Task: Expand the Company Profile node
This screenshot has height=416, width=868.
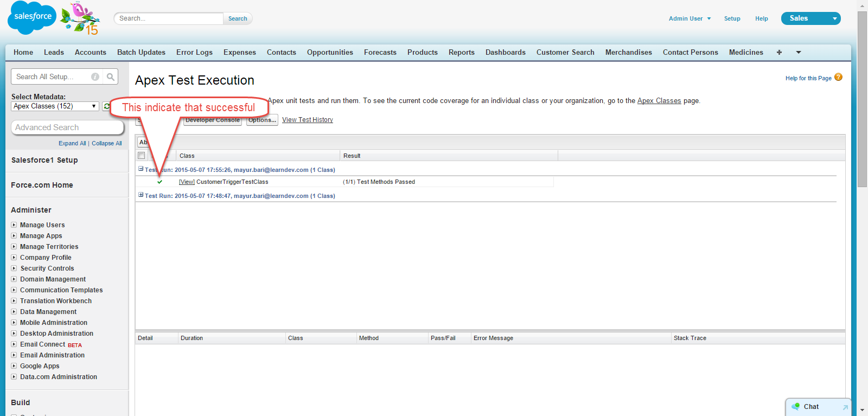Action: (x=14, y=257)
